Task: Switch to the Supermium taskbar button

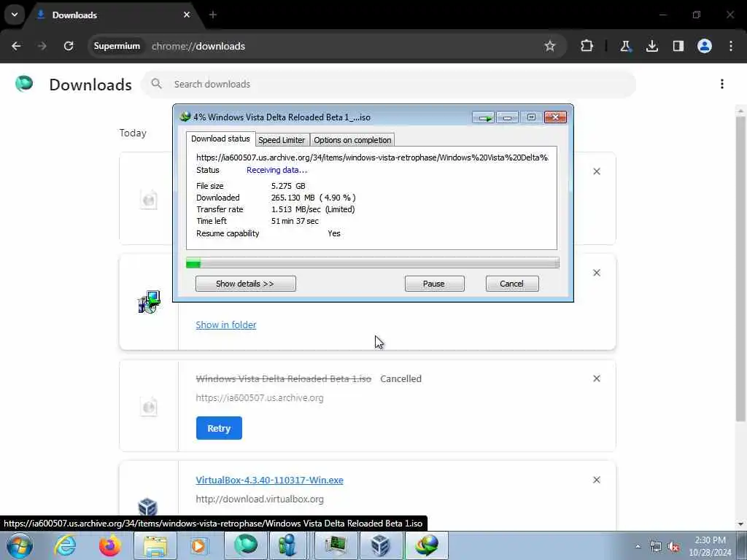Action: click(x=246, y=545)
